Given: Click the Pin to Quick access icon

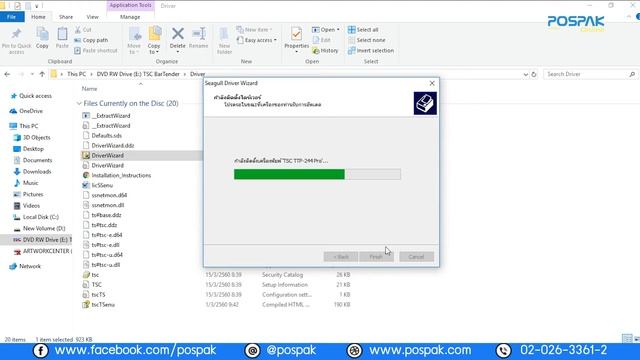Looking at the screenshot, I should 16,33.
